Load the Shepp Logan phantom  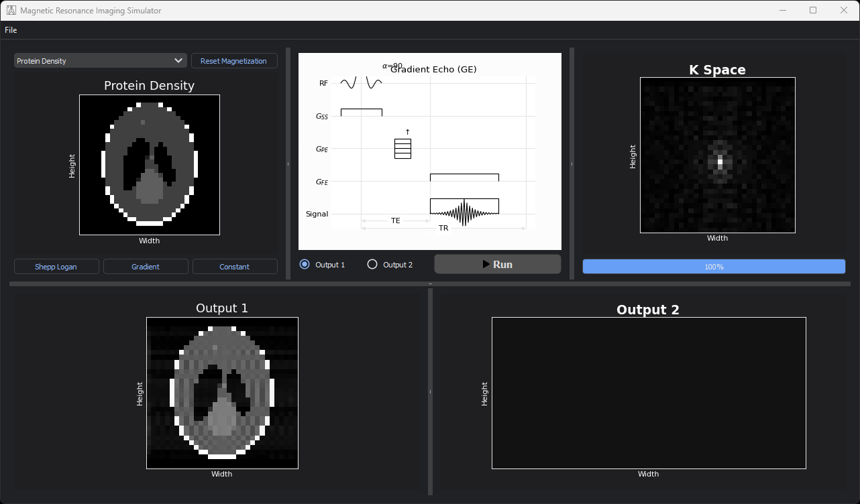[56, 267]
